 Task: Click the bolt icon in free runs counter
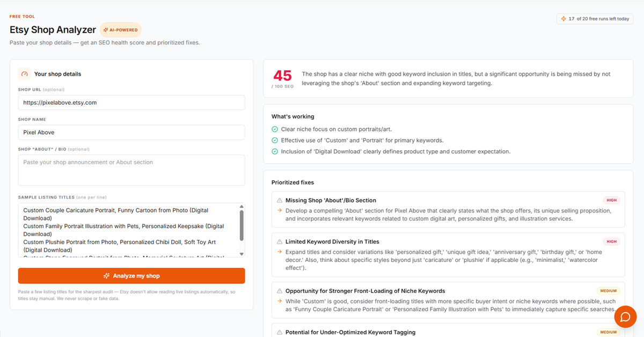point(563,19)
